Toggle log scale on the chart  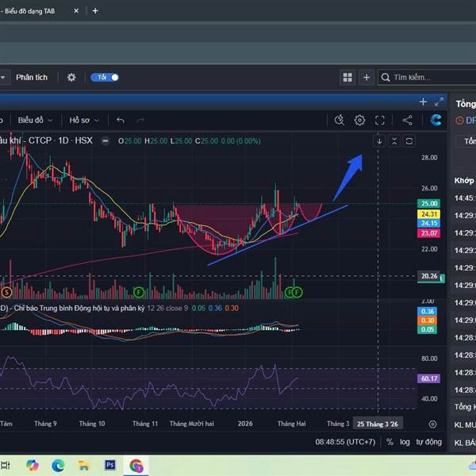tap(405, 441)
